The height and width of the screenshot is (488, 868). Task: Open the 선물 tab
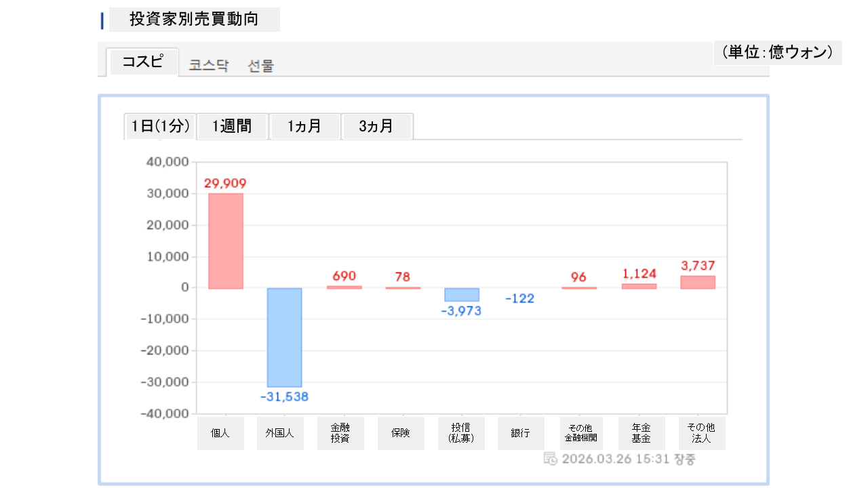(261, 66)
